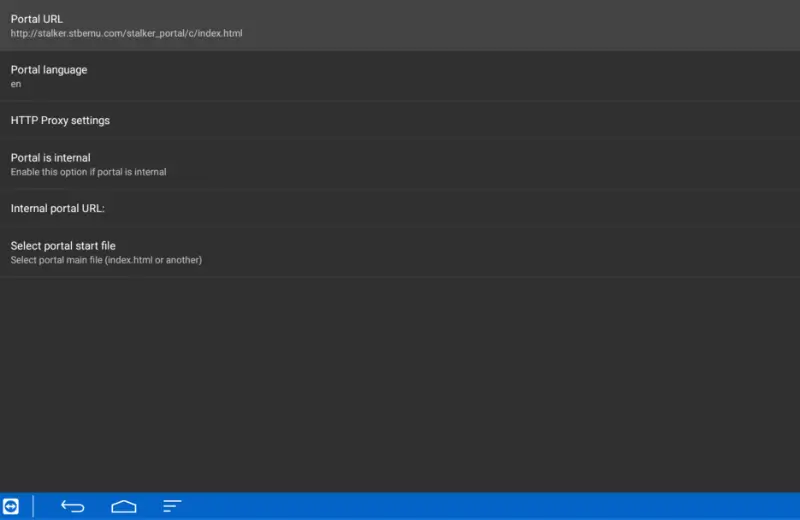This screenshot has width=800, height=520.
Task: Open the Portal URL setting
Action: [400, 25]
